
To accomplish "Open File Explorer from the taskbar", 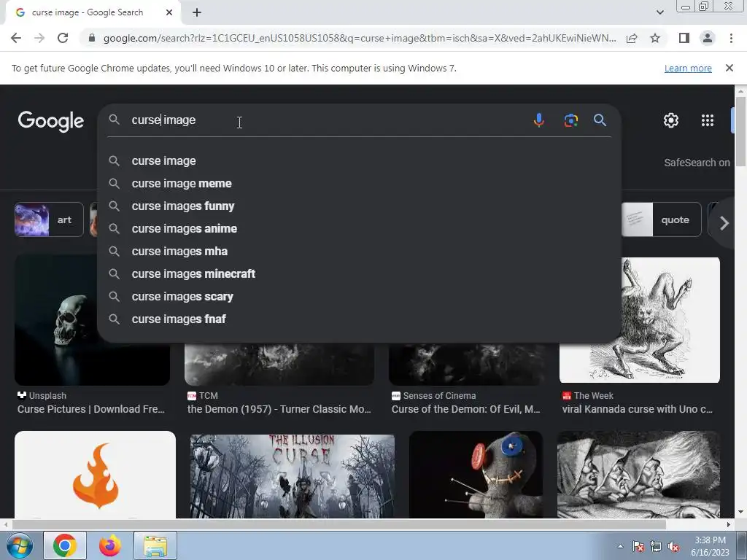I will 155,545.
